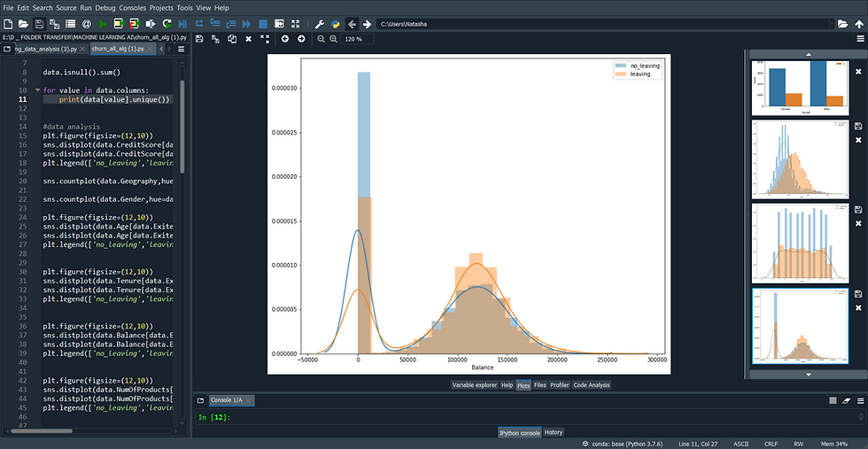The width and height of the screenshot is (868, 449).
Task: Copy the plot to the clipboard
Action: [232, 39]
